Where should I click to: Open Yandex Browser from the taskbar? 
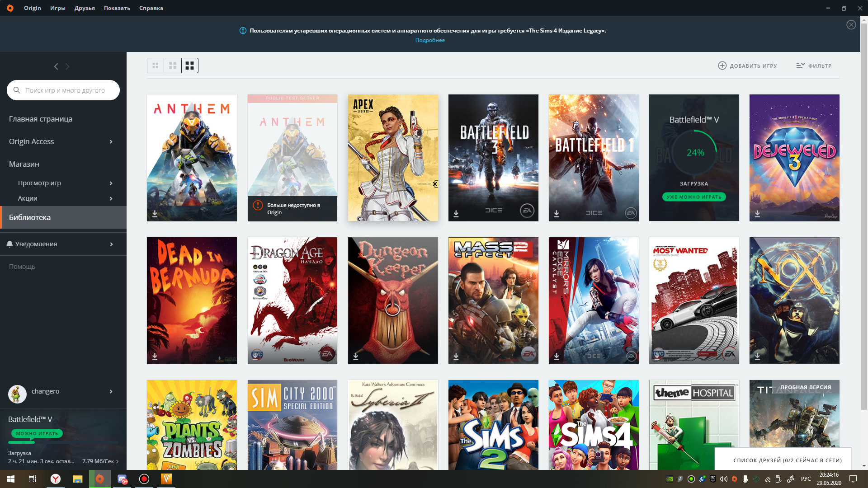(x=55, y=479)
